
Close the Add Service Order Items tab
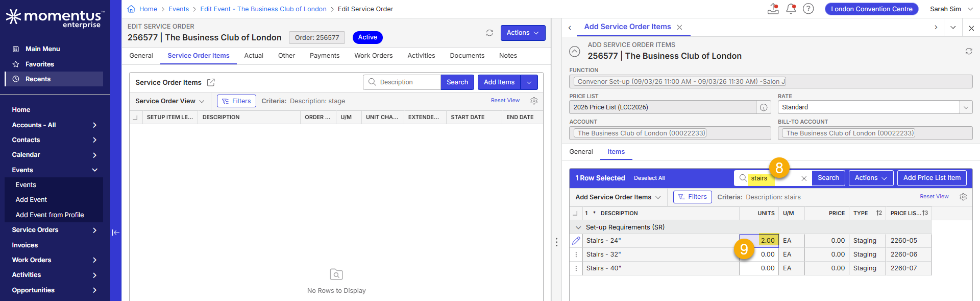679,27
